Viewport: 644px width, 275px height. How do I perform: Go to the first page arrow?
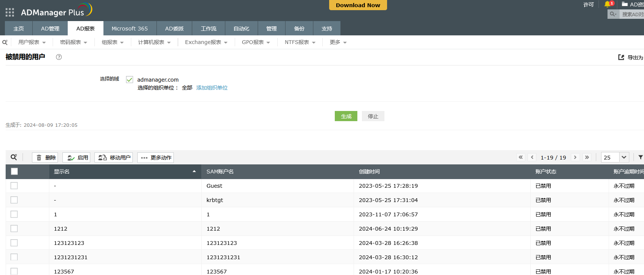[521, 157]
